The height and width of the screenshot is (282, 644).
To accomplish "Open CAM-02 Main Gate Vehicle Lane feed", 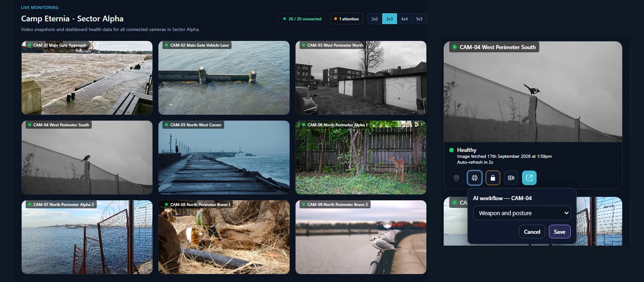I will point(224,78).
